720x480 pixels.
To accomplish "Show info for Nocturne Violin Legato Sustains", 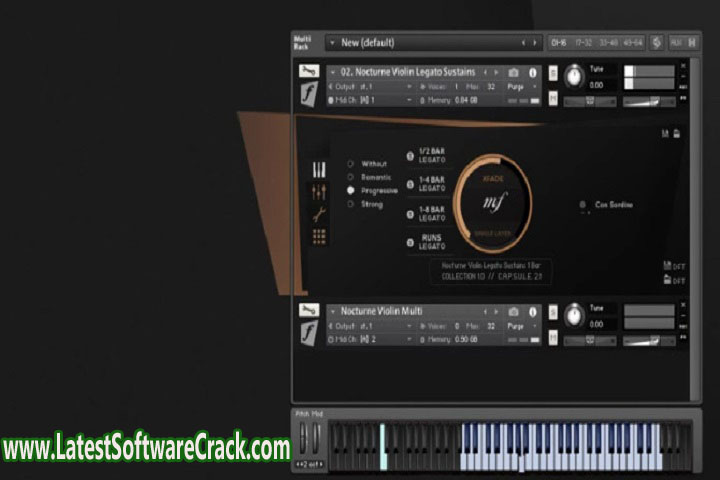I will point(533,73).
